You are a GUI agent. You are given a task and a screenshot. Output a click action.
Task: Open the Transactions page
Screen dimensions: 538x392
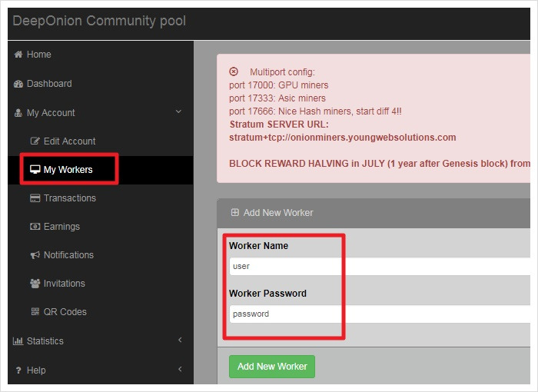coord(101,198)
